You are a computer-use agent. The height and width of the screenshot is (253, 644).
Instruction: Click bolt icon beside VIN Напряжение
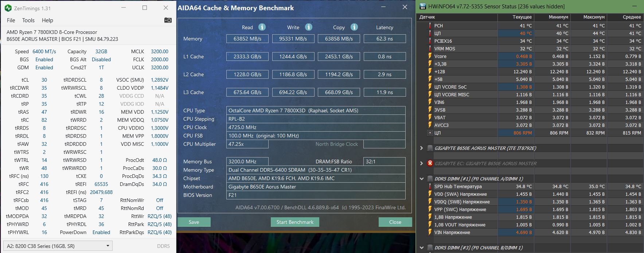[x=430, y=232]
